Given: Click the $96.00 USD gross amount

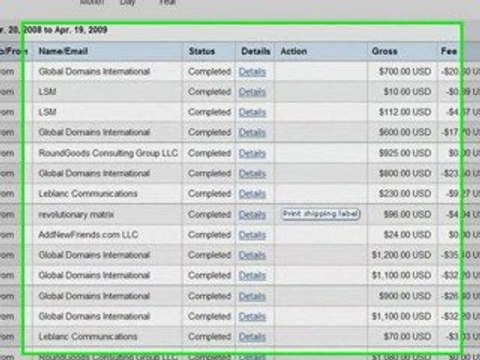Looking at the screenshot, I should point(407,214).
